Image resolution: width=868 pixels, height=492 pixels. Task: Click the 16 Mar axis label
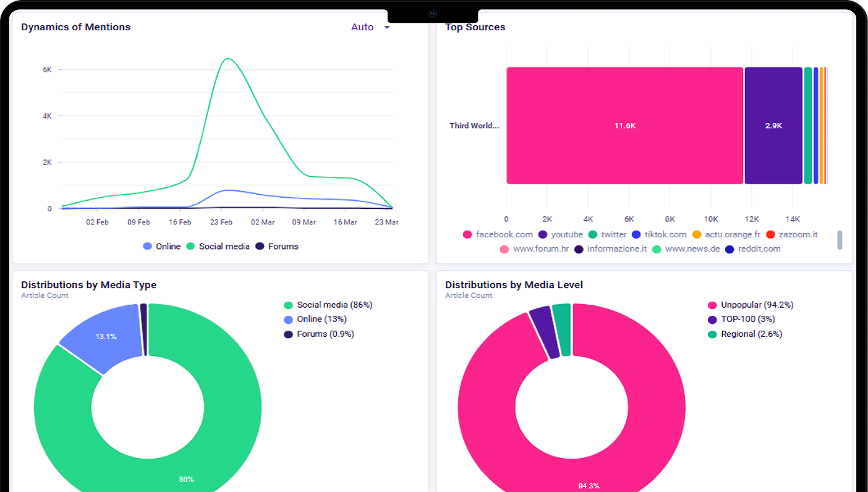click(x=346, y=222)
